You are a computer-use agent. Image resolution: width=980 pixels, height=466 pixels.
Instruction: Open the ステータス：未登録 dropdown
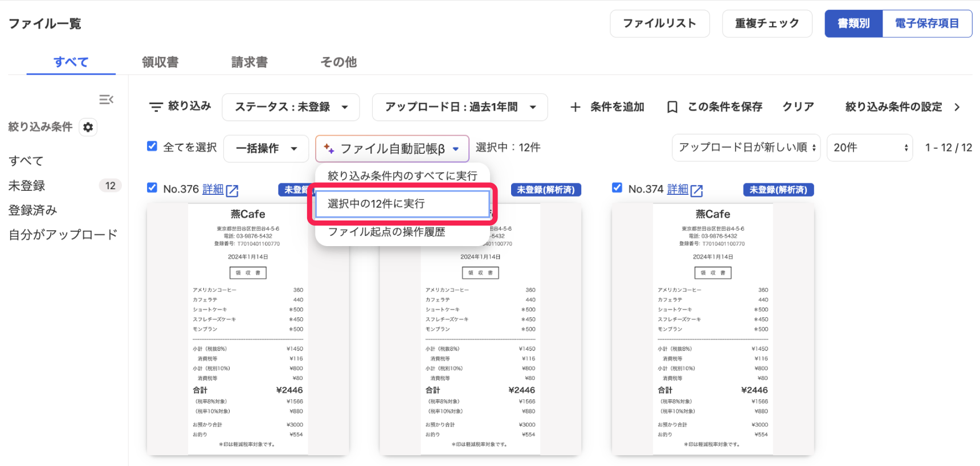point(291,107)
